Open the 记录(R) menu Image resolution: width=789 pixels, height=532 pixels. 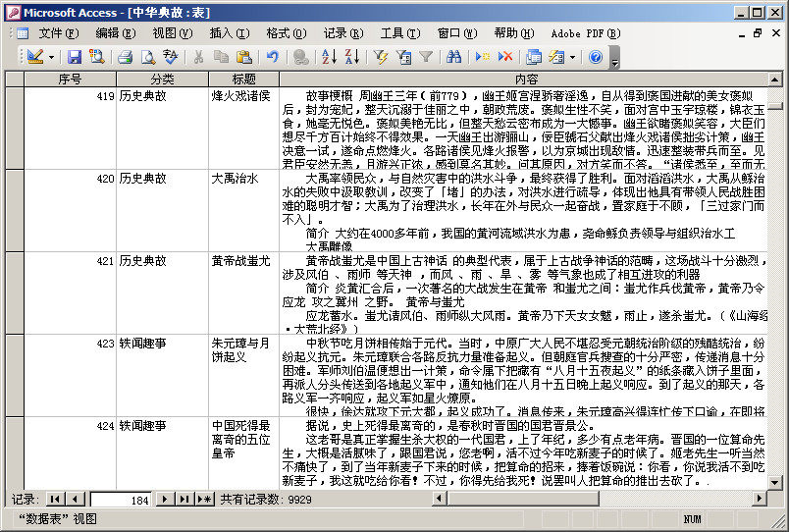(343, 33)
